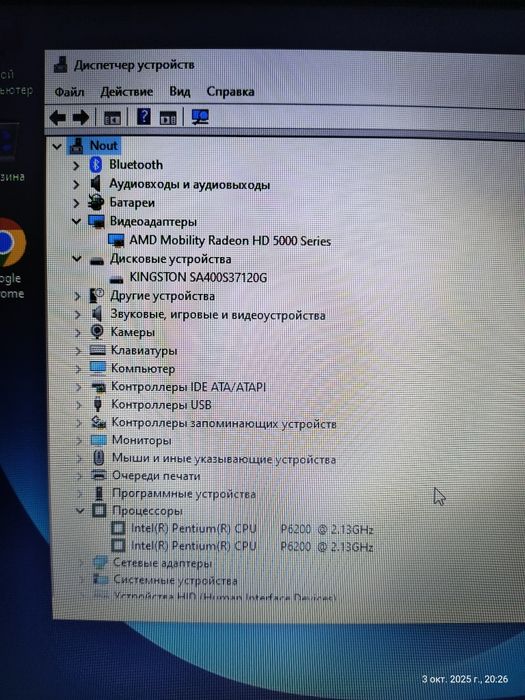The height and width of the screenshot is (700, 525).
Task: Select Контроллеры запоминающих устройств row
Action: tap(224, 423)
